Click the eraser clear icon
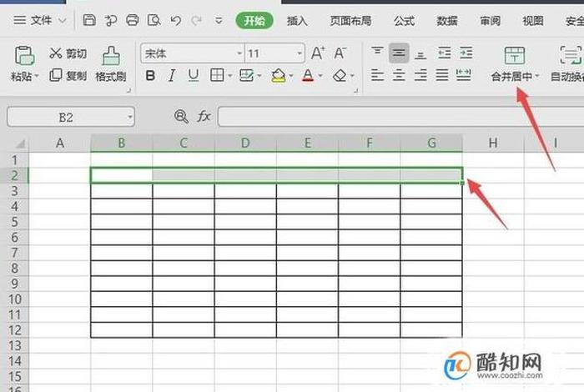The width and height of the screenshot is (584, 392). pos(340,76)
